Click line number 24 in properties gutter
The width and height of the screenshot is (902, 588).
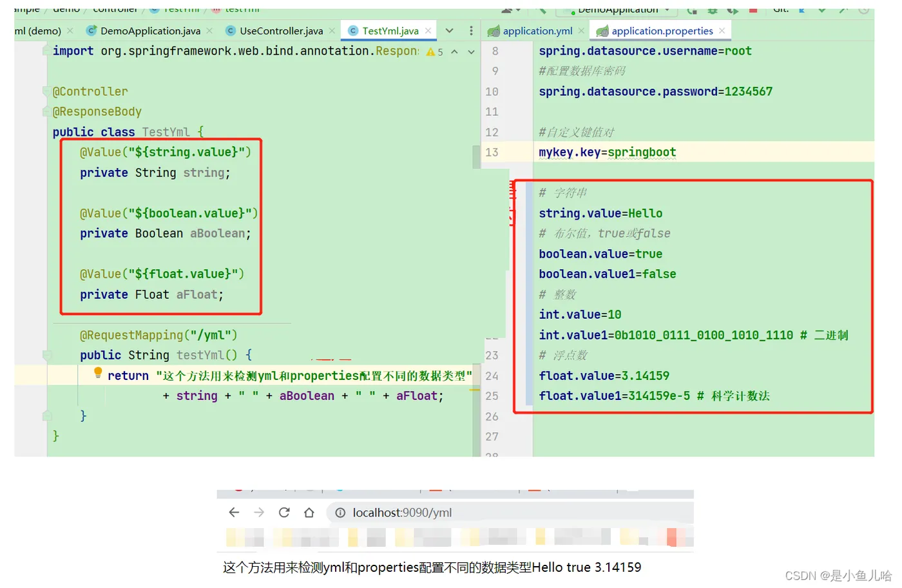(492, 375)
